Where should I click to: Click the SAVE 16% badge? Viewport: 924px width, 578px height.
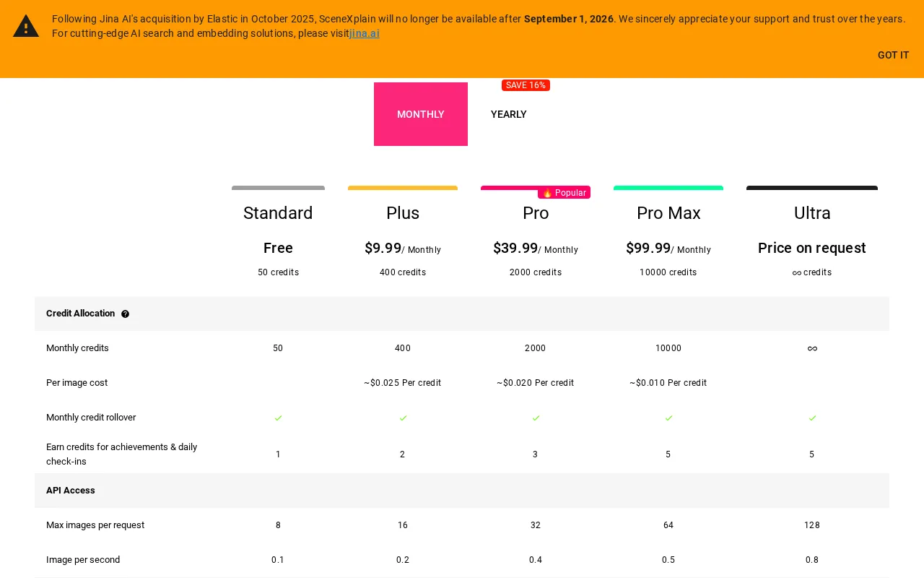click(526, 85)
